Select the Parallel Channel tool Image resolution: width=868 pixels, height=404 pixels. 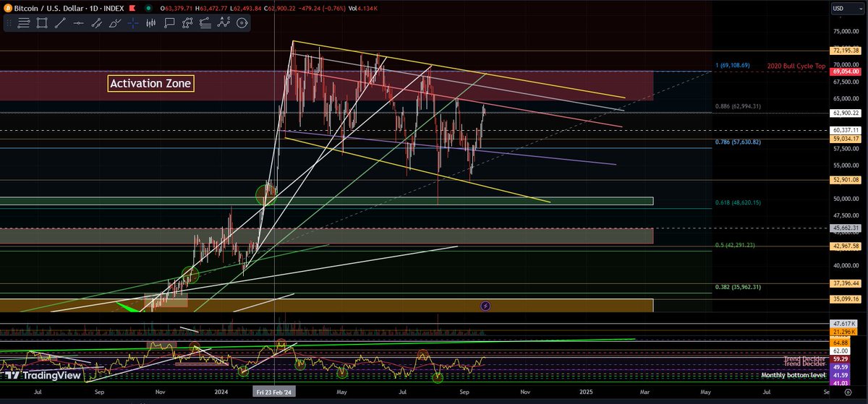pyautogui.click(x=97, y=23)
